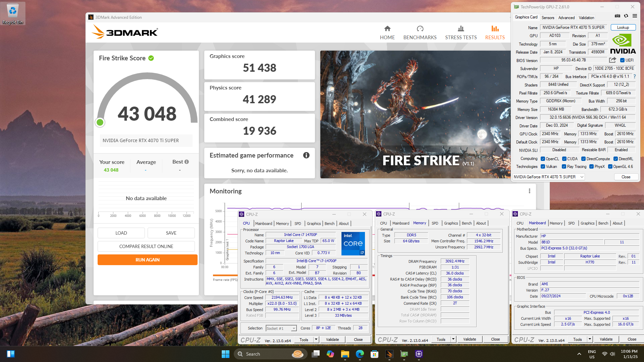Select Graphics tab in CPU-Z CPU window
Screen dimensions: 644x362
click(x=314, y=224)
